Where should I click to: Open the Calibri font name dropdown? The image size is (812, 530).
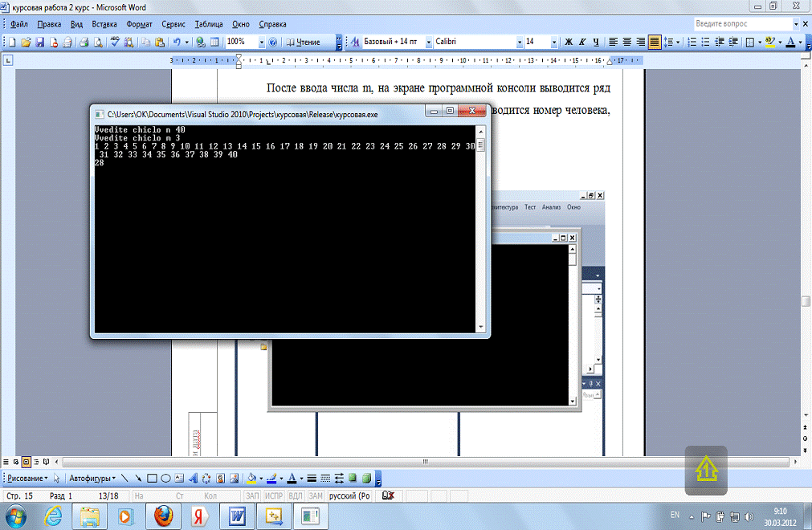pyautogui.click(x=472, y=42)
